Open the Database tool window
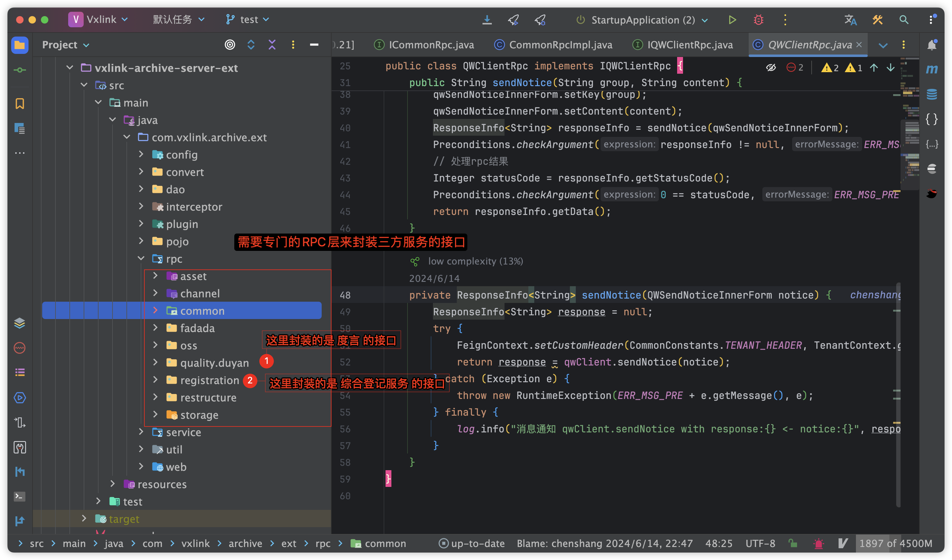 pos(931,94)
